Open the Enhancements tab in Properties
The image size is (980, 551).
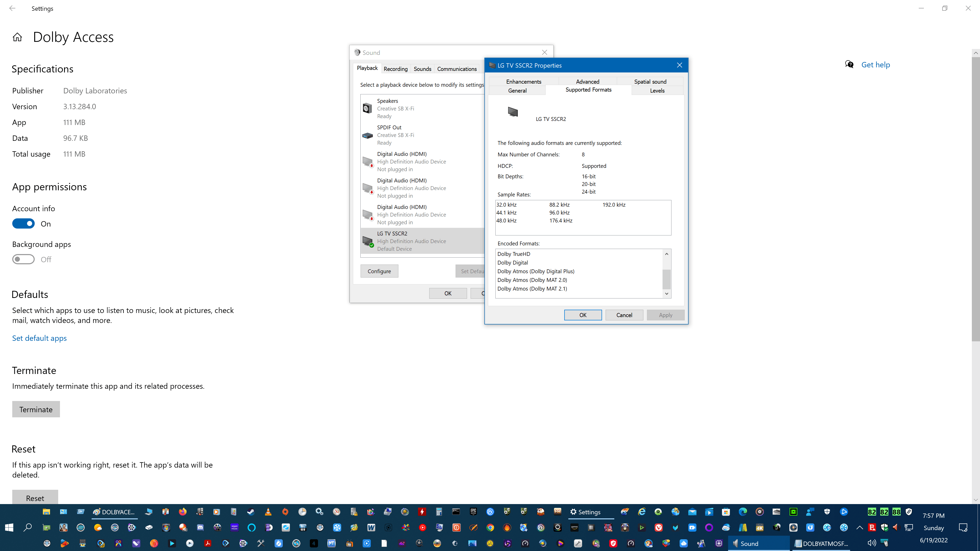click(x=523, y=81)
